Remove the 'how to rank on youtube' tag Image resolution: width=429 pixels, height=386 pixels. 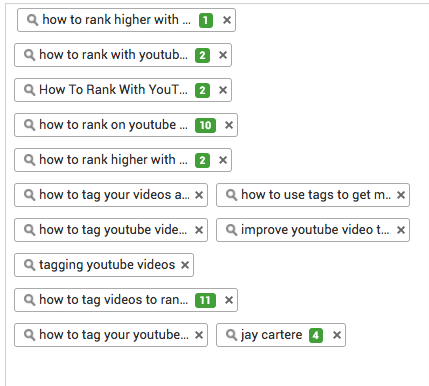click(x=229, y=125)
